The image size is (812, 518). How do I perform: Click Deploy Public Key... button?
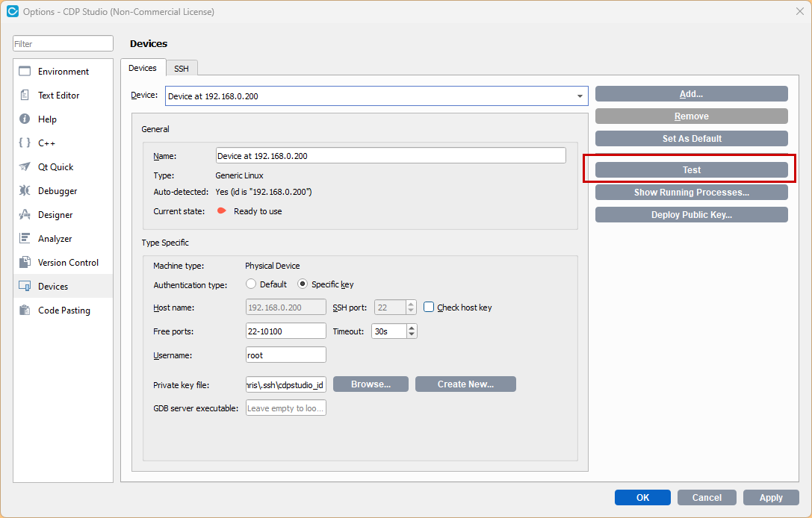(691, 214)
